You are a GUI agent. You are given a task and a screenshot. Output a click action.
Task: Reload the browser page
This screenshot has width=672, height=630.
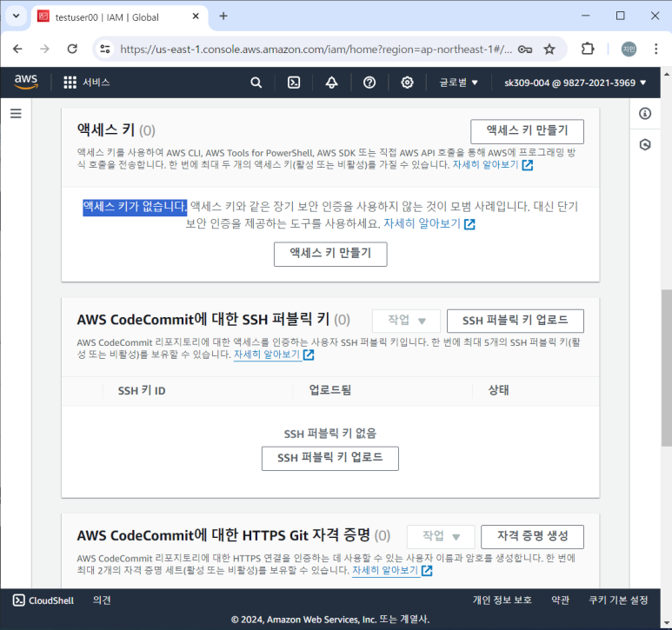click(x=72, y=50)
